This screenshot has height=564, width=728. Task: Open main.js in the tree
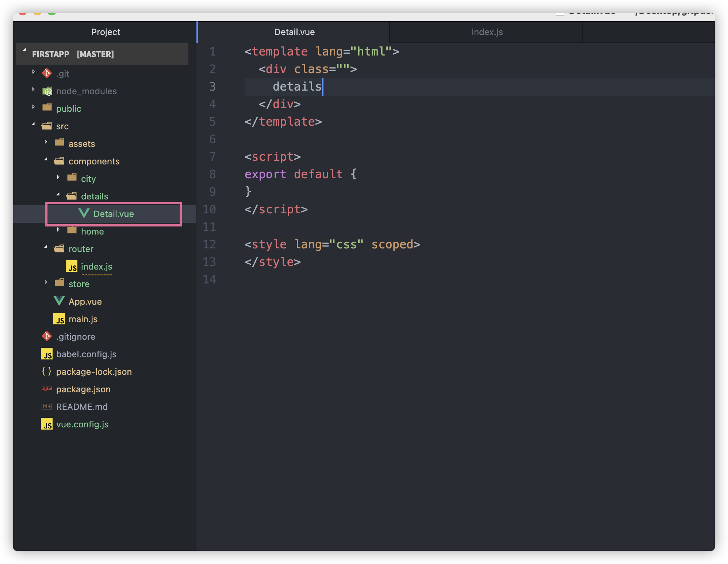point(83,319)
